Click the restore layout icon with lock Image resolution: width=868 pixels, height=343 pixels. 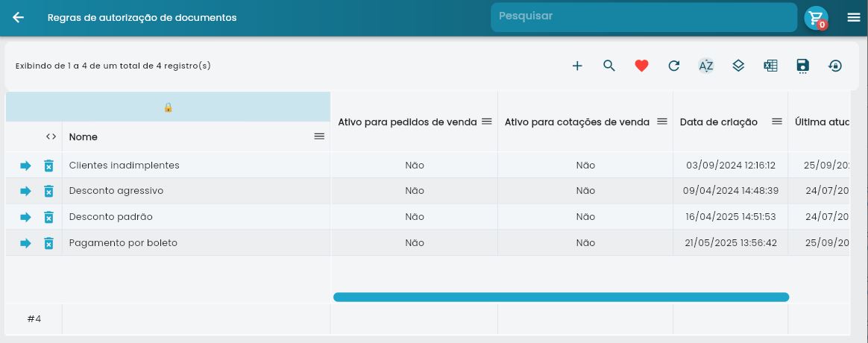tap(835, 66)
